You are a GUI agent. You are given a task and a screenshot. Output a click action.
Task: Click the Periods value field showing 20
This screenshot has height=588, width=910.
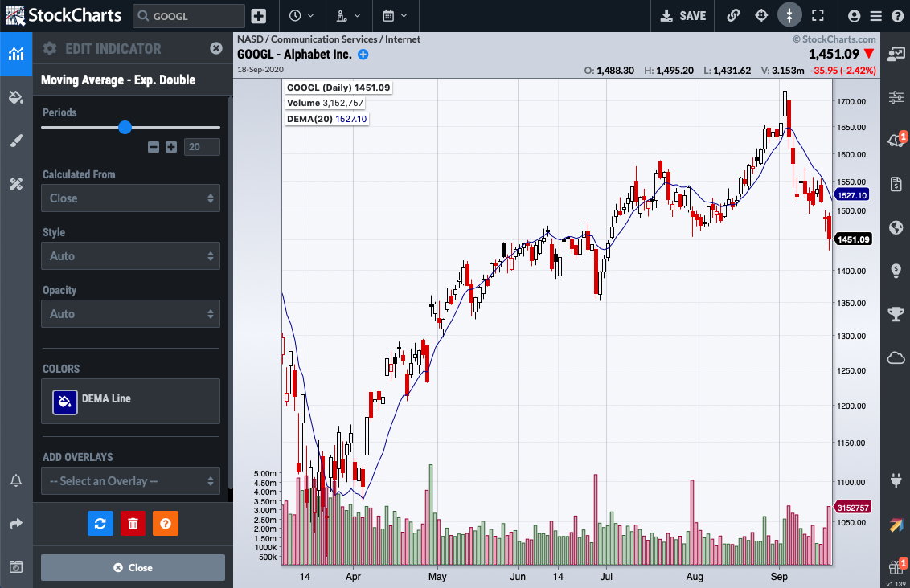coord(202,147)
